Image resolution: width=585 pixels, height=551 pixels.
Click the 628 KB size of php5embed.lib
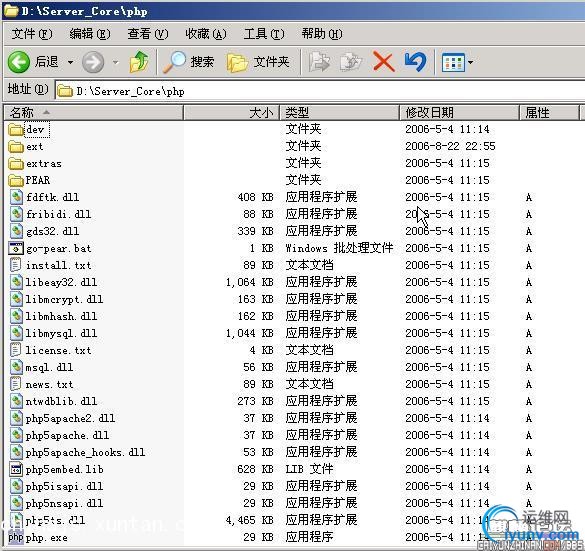(x=255, y=469)
